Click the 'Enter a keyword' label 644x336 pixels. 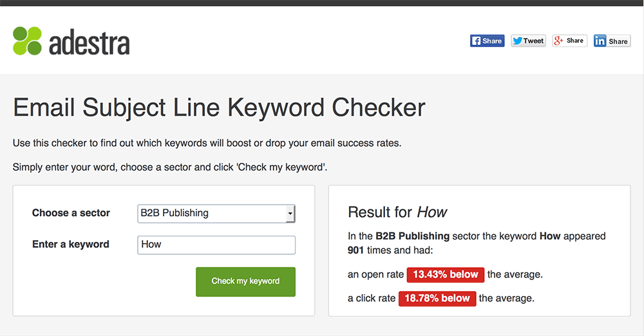tap(71, 245)
